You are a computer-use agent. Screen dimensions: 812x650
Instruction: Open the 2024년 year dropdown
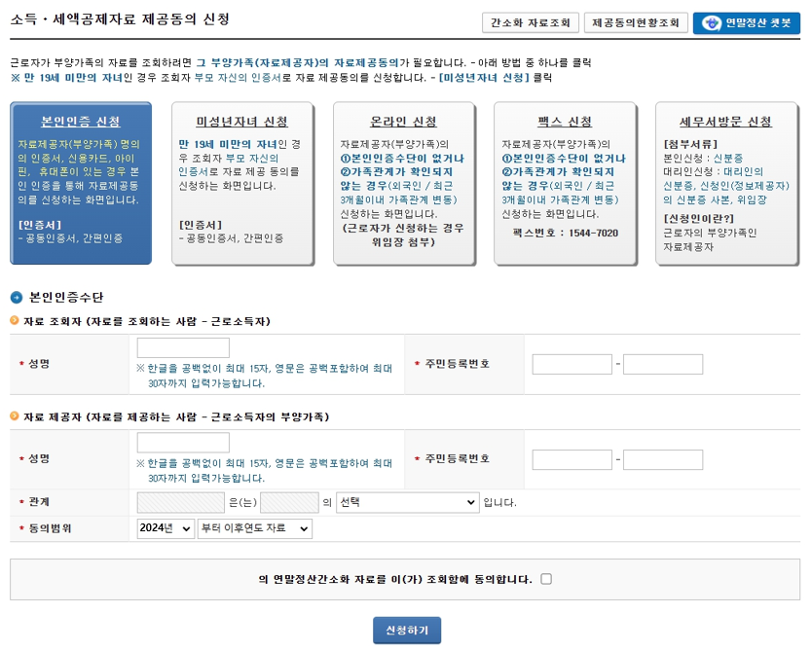164,528
